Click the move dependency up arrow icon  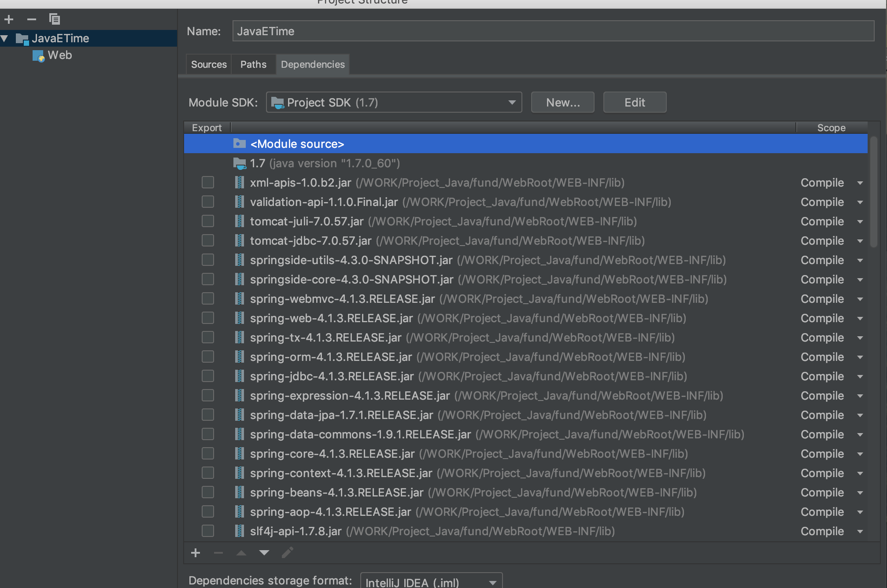pos(241,553)
